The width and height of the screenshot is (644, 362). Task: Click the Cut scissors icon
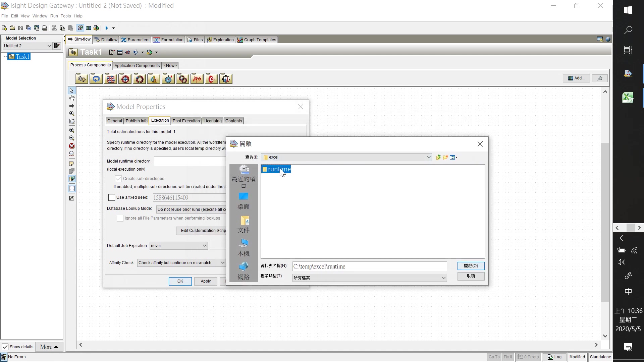54,28
